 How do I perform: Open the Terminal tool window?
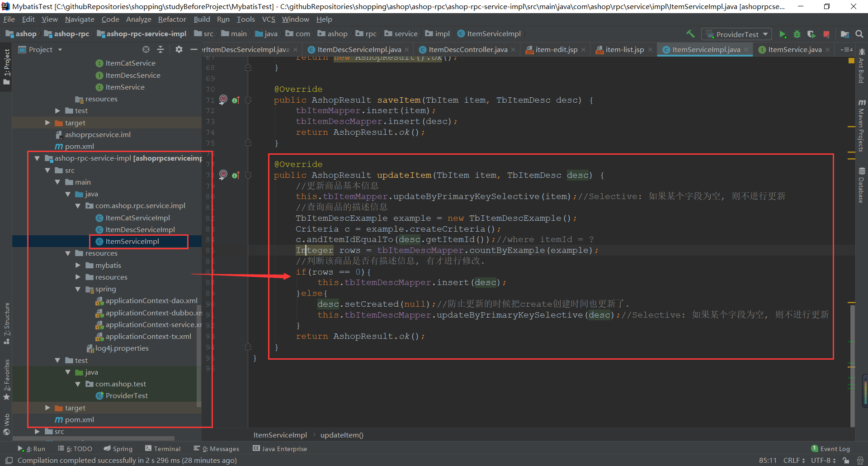pyautogui.click(x=163, y=449)
